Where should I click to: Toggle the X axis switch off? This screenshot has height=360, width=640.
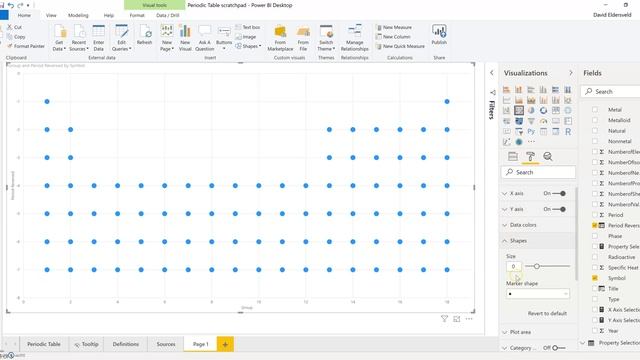point(559,193)
